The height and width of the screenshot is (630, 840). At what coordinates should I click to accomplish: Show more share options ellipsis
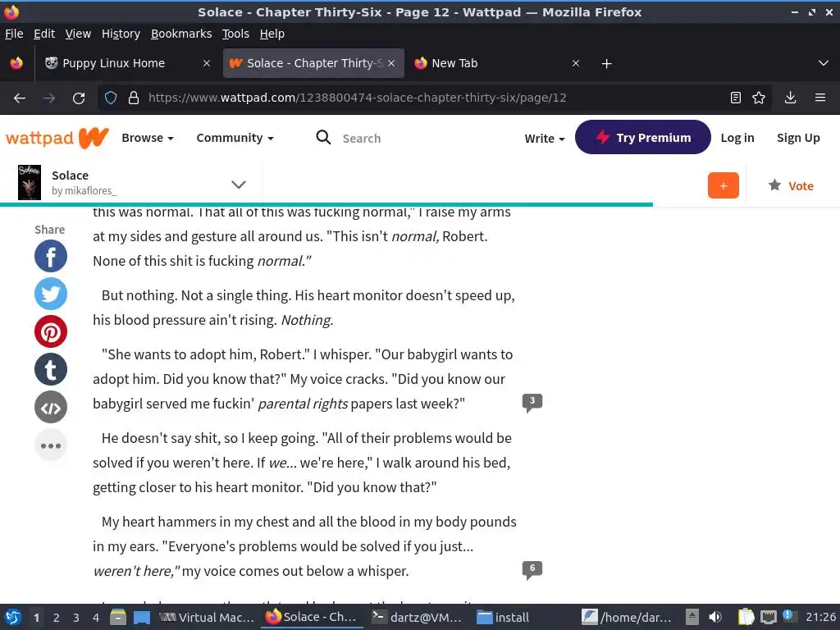(x=51, y=445)
